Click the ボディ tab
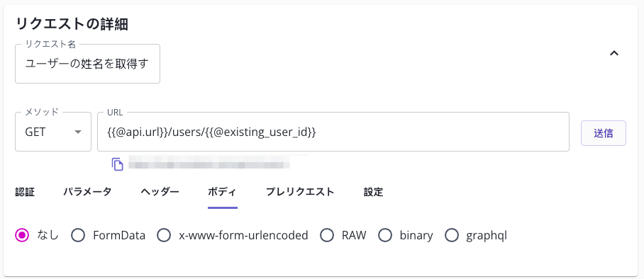644x279 pixels. point(222,192)
